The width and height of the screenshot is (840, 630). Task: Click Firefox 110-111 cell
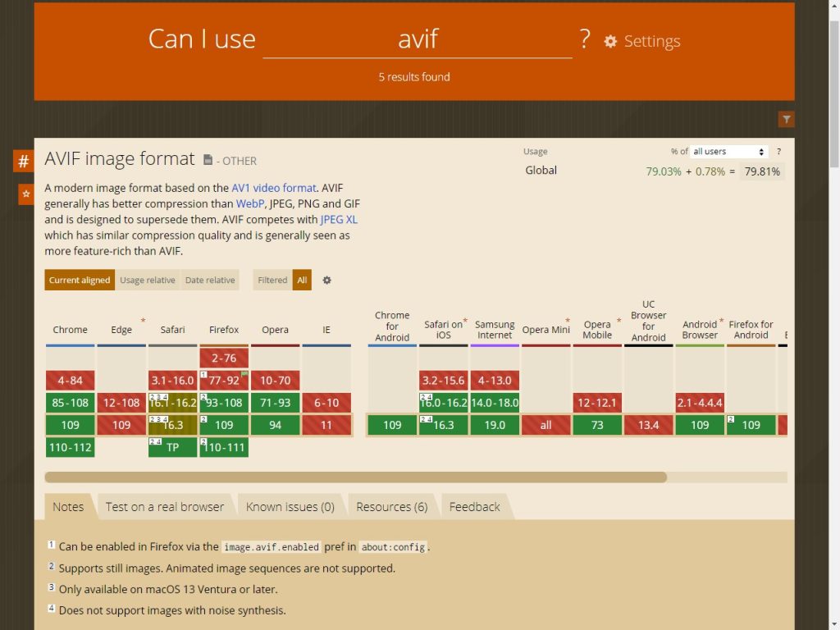224,447
